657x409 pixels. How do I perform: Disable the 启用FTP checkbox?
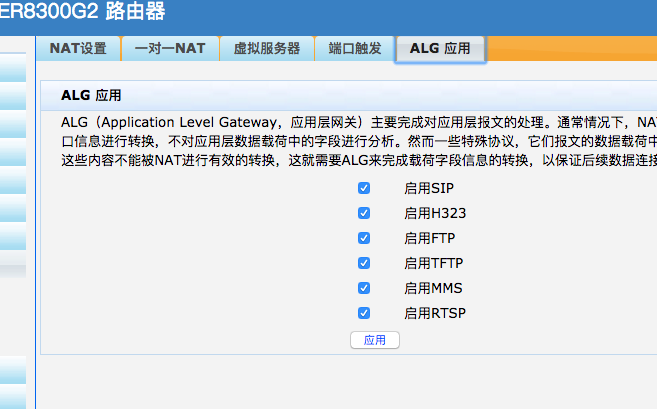point(364,238)
